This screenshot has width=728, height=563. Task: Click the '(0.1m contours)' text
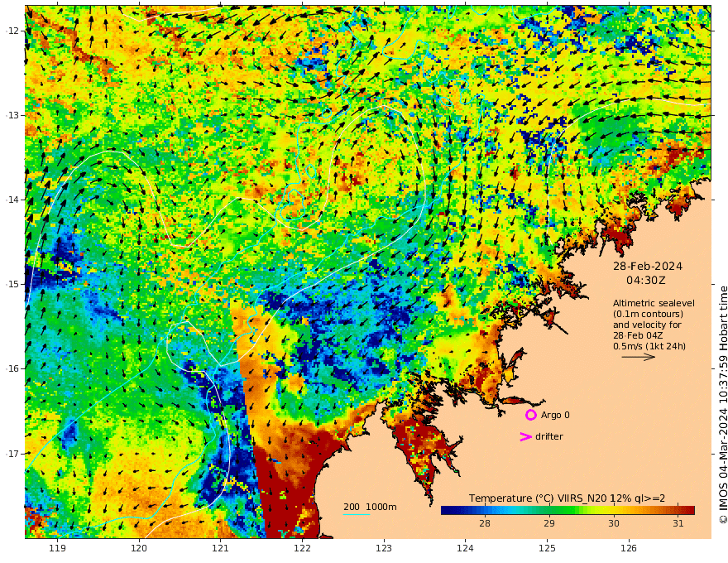coord(648,314)
